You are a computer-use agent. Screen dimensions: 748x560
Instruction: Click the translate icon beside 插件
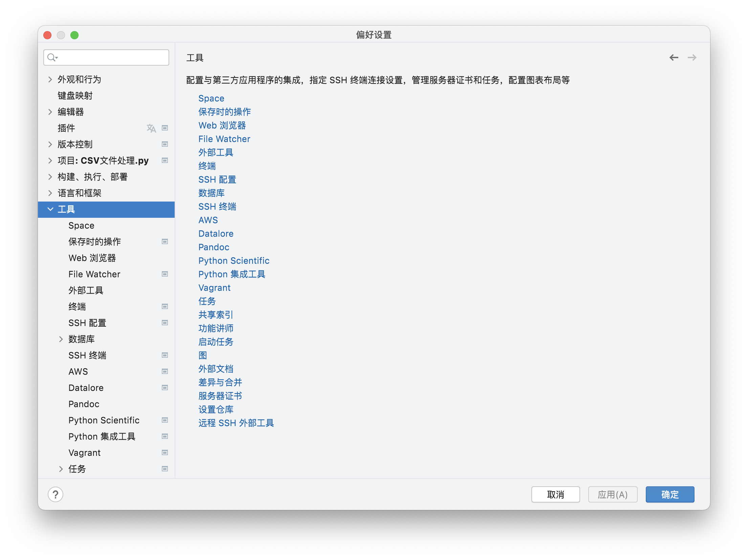point(151,128)
